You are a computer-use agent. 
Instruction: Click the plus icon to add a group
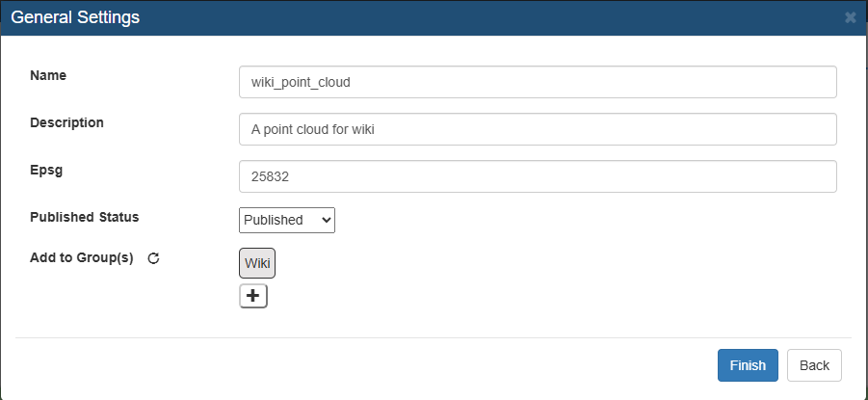(x=253, y=296)
